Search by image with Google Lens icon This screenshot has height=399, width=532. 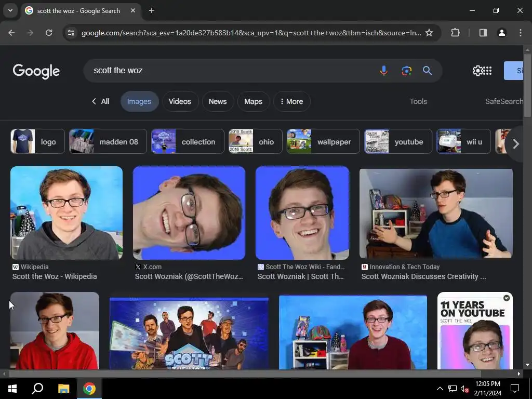406,71
